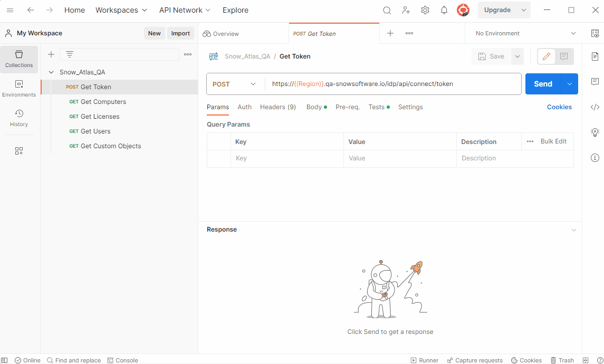Click the environment quick look icon
This screenshot has height=364, width=604.
click(595, 34)
